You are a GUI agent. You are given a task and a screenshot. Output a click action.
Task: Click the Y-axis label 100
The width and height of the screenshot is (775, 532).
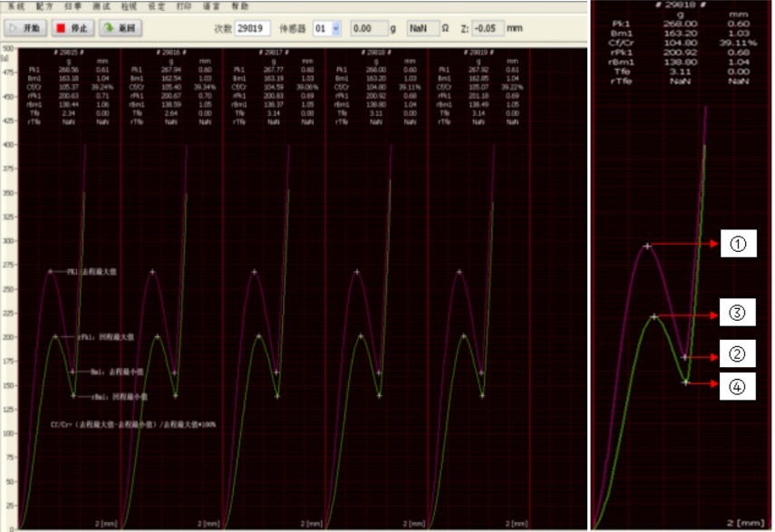coord(8,433)
